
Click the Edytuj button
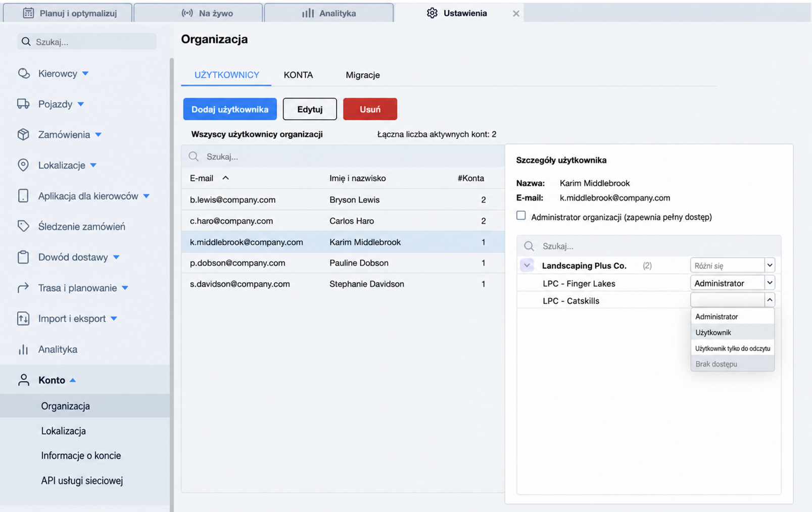coord(310,109)
